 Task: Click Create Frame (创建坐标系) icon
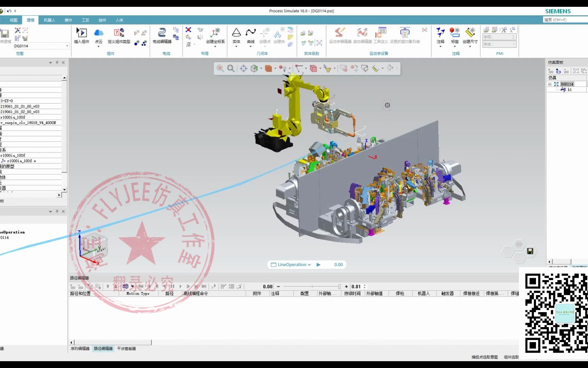tap(215, 33)
